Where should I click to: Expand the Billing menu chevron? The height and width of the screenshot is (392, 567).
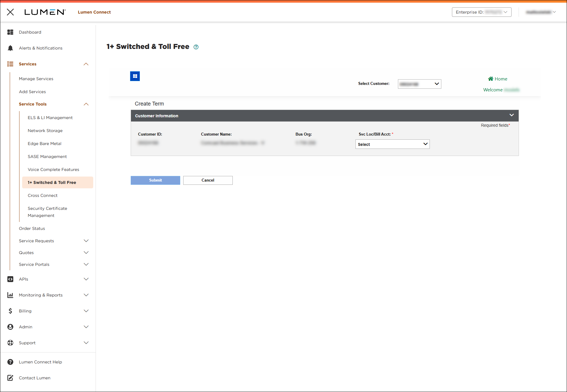86,311
